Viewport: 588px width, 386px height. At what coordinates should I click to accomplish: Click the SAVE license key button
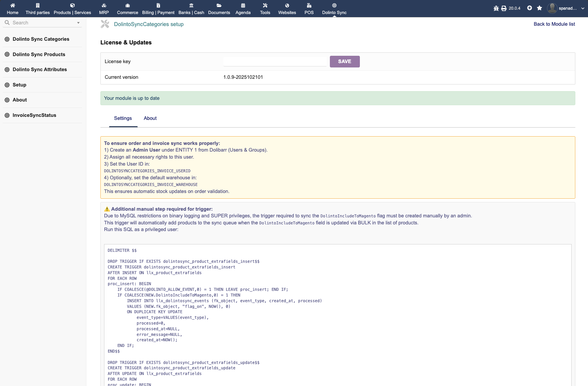[x=345, y=61]
